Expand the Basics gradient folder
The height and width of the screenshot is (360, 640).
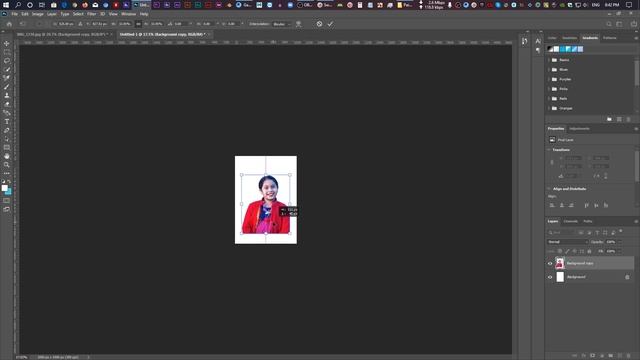(549, 60)
